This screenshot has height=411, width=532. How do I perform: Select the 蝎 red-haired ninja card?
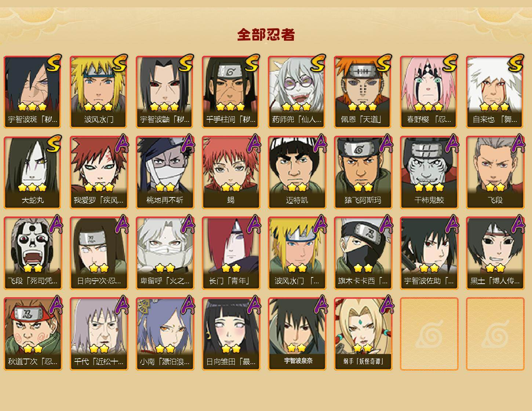(231, 172)
